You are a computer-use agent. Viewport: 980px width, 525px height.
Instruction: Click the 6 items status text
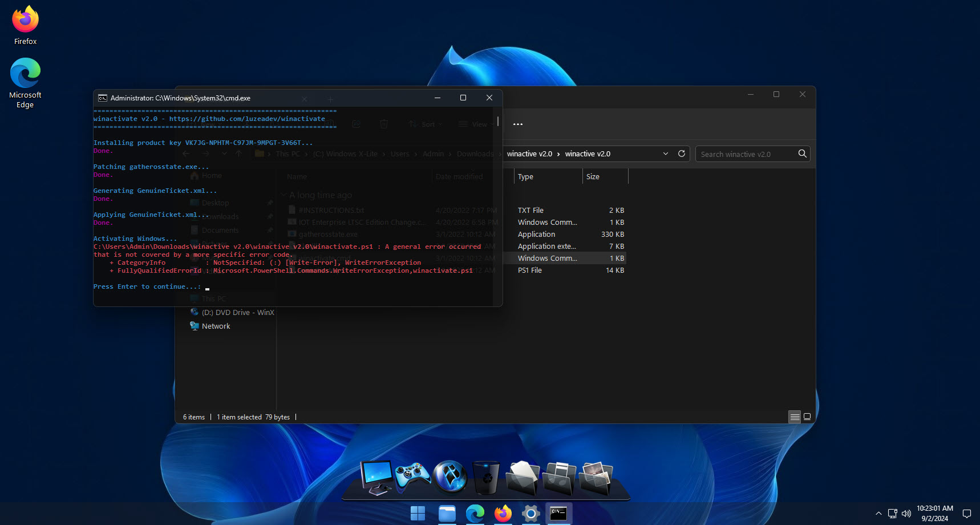[194, 417]
